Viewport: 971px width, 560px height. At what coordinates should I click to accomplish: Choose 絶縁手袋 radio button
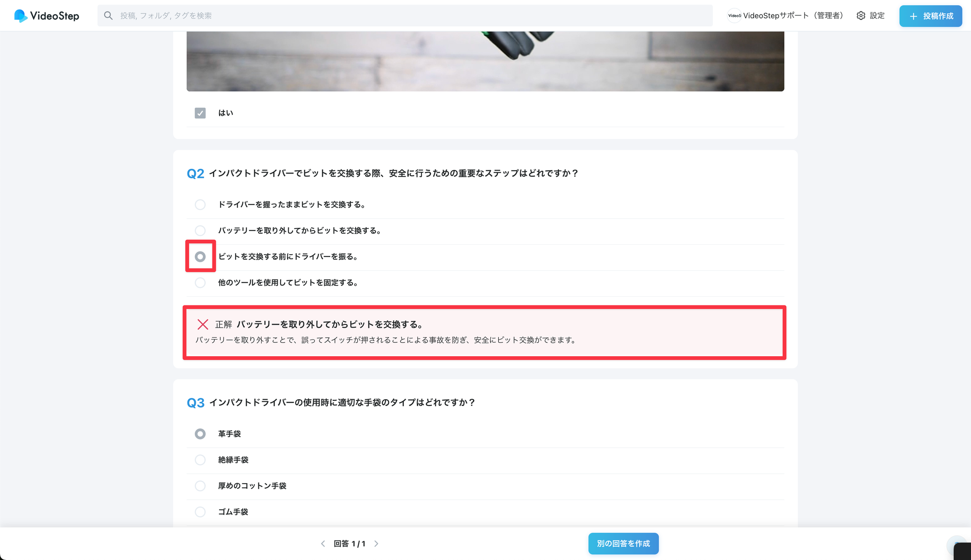click(200, 460)
